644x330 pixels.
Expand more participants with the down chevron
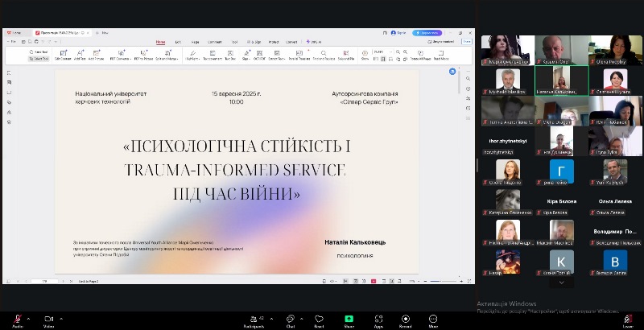(x=561, y=283)
